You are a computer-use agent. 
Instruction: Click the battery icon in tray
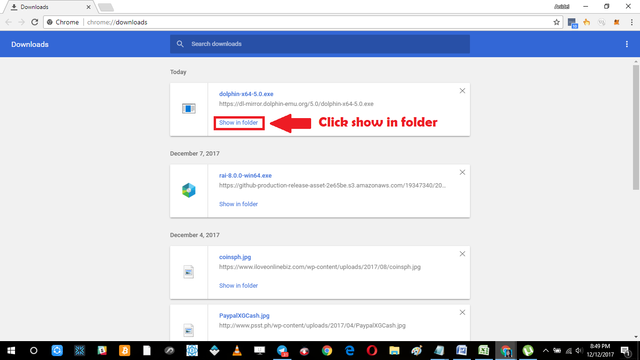click(557, 351)
